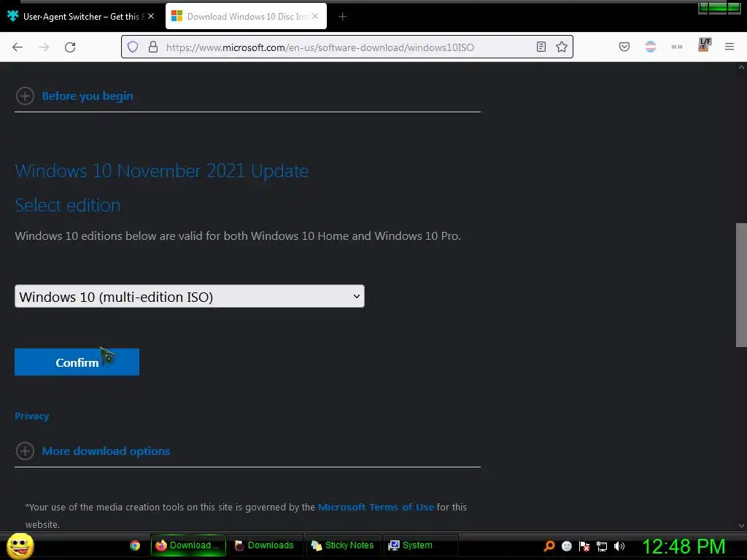Click the 12:48 PM taskbar clock
This screenshot has height=560, width=747.
684,546
